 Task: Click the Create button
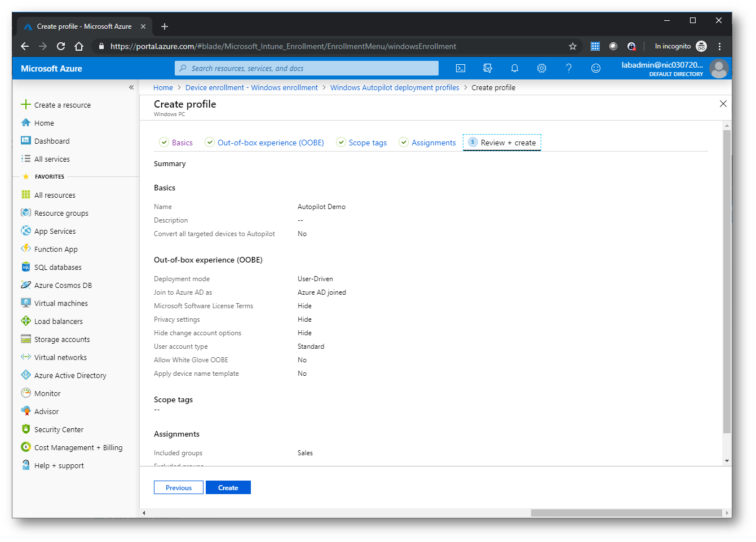pyautogui.click(x=228, y=487)
